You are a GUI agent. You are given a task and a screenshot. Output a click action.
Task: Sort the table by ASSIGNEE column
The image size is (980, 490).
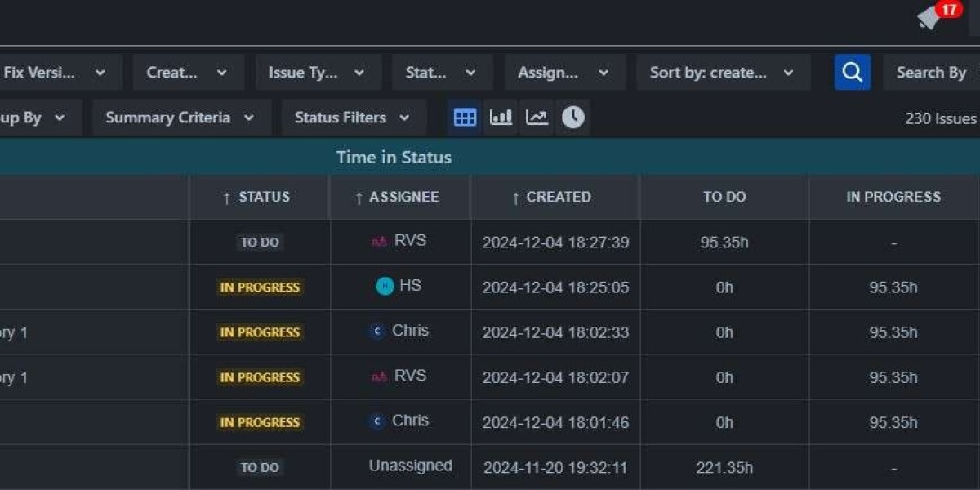[x=399, y=197]
